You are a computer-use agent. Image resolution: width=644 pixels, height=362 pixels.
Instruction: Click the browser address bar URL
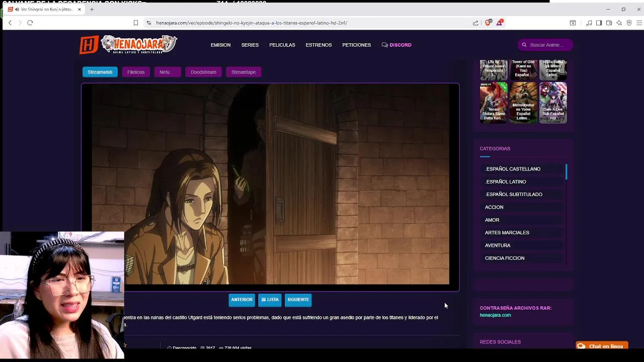pos(252,23)
